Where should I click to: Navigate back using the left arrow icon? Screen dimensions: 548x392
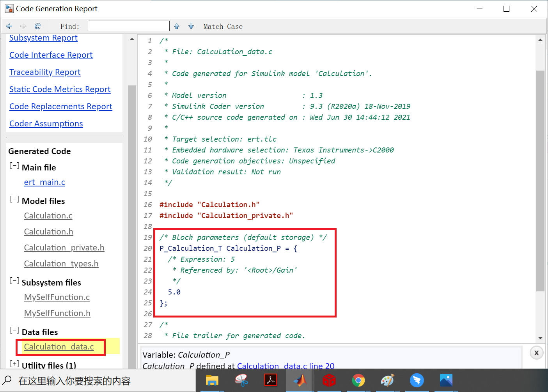point(9,26)
